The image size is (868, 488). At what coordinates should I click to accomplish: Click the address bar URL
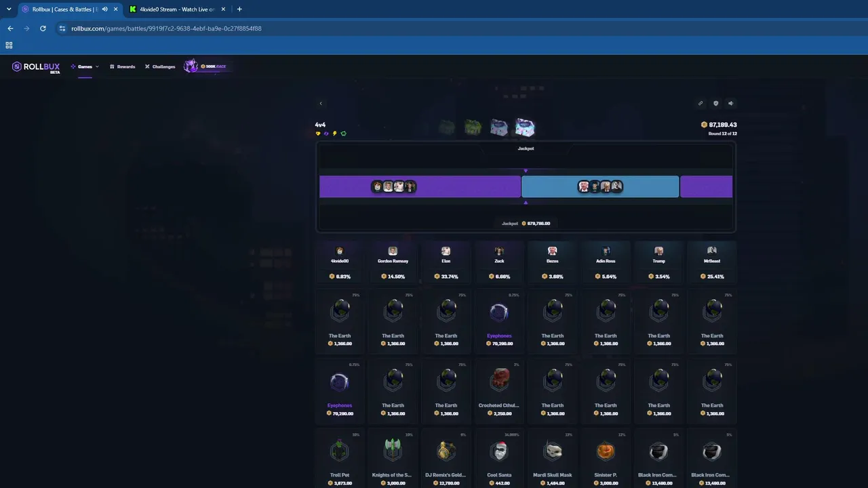click(166, 28)
